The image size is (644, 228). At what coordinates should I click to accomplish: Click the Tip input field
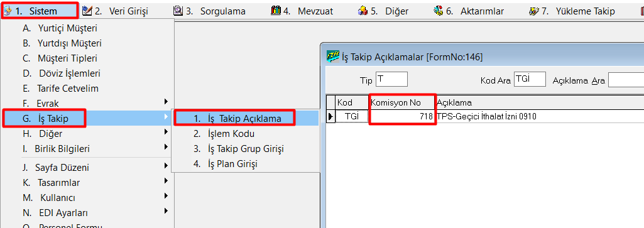pos(391,79)
